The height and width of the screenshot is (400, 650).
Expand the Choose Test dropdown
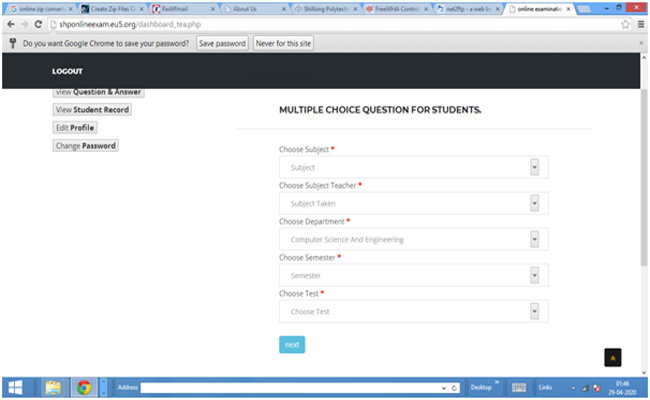click(x=413, y=311)
